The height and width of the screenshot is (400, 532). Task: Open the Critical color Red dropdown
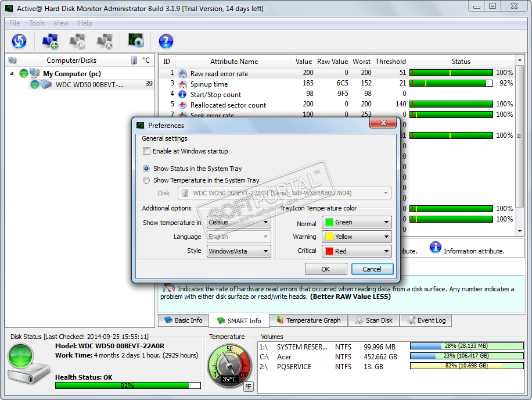[357, 251]
